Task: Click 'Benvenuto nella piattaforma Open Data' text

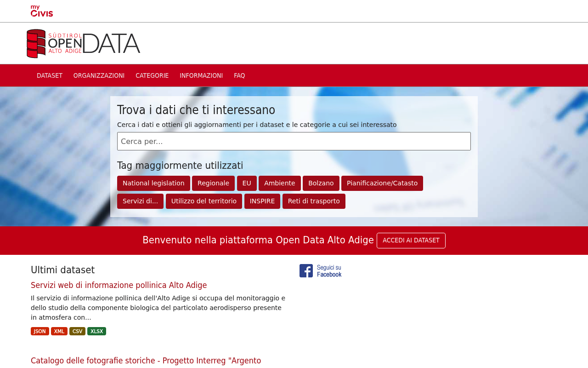Action: (x=258, y=240)
